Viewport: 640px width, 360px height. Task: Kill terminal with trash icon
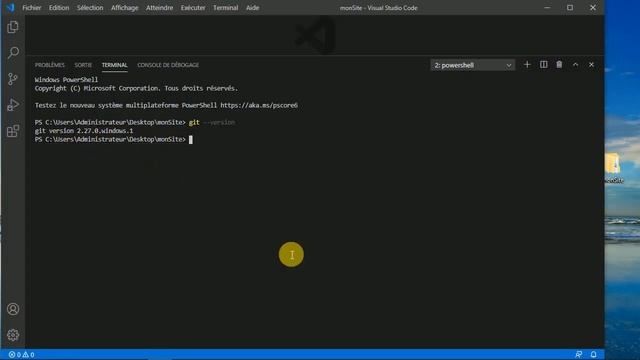559,64
